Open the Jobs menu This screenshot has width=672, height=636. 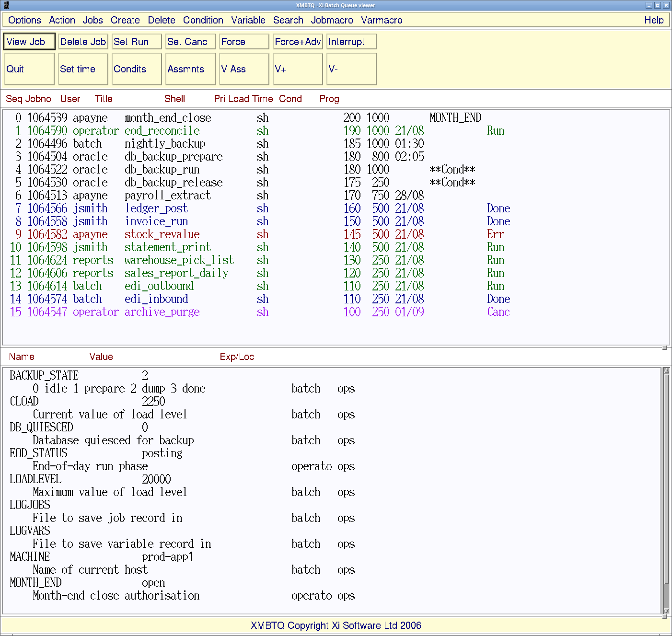[x=93, y=20]
